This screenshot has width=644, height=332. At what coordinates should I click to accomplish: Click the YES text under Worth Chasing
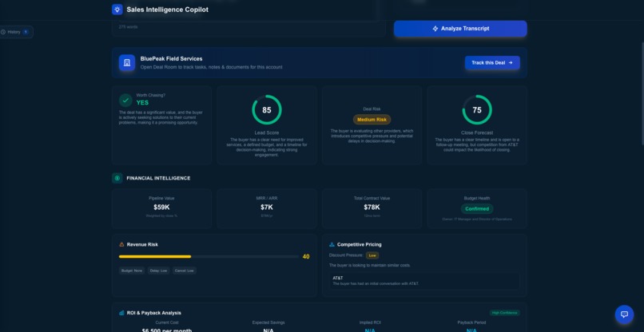(142, 103)
